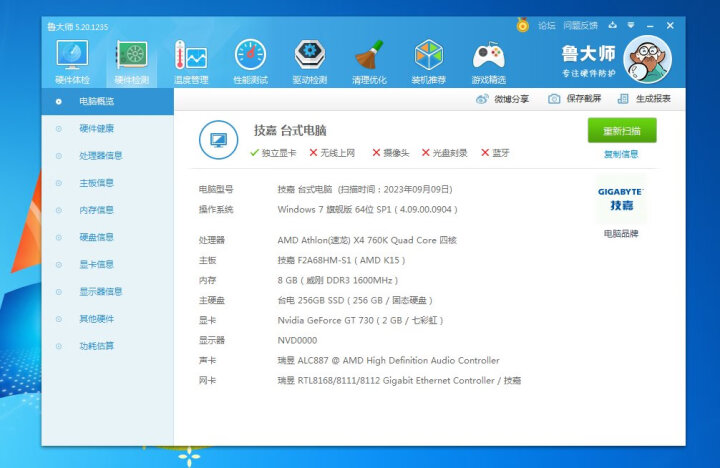Open 问题反馈 feedback link

click(x=580, y=26)
